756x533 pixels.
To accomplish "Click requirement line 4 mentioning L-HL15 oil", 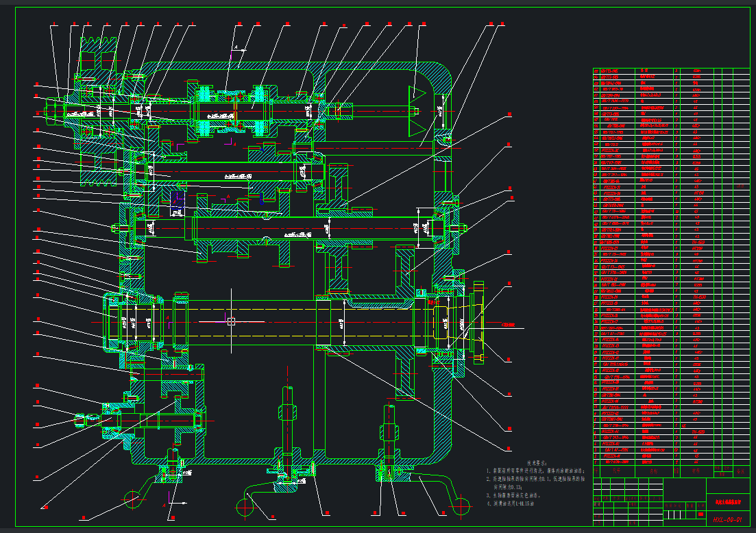I will [511, 504].
